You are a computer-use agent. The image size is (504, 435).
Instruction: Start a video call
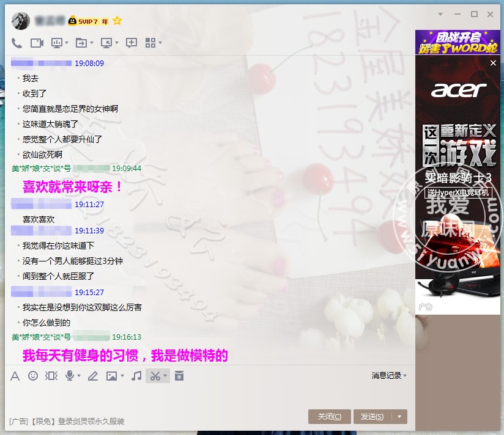click(37, 43)
